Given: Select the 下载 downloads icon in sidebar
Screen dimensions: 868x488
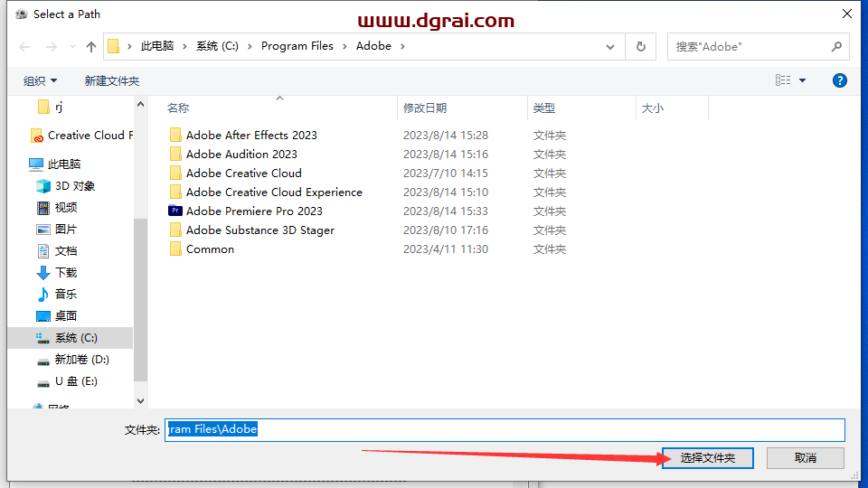Looking at the screenshot, I should 43,273.
